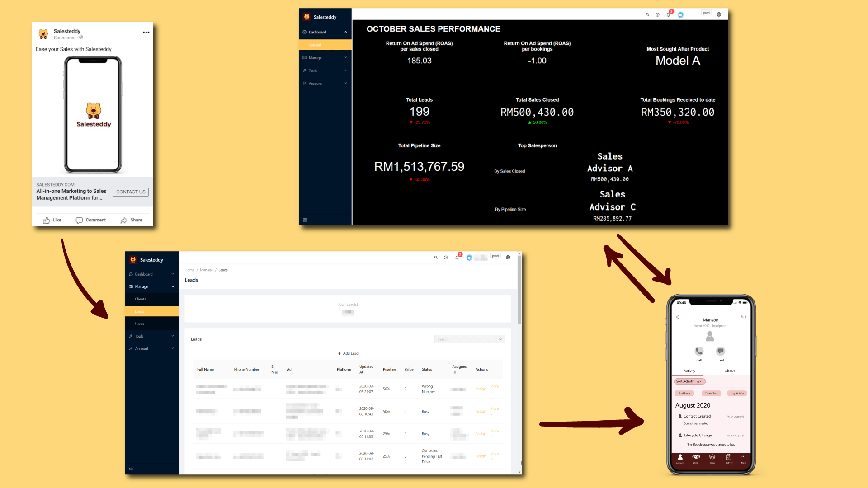
Task: Open Clients in Leads window sidebar
Action: click(151, 299)
